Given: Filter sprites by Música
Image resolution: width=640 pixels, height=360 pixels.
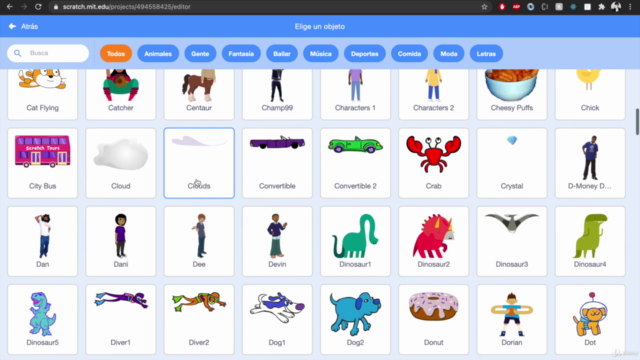Looking at the screenshot, I should 321,53.
